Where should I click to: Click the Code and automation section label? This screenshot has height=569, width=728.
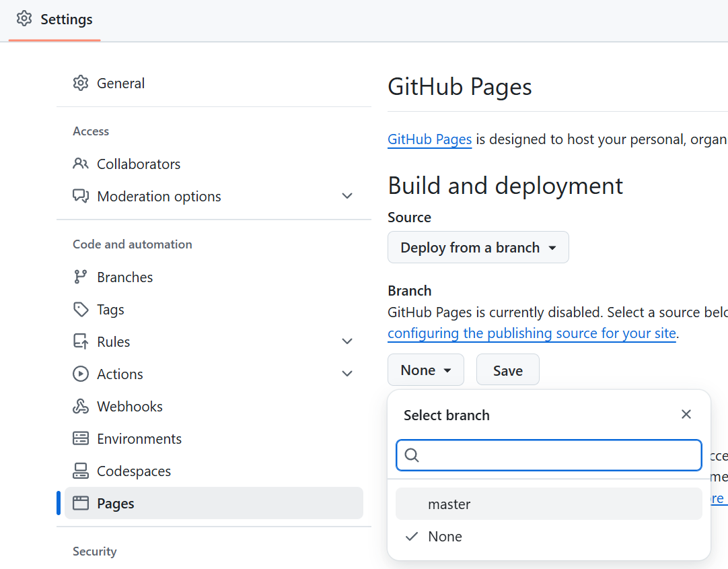click(133, 244)
